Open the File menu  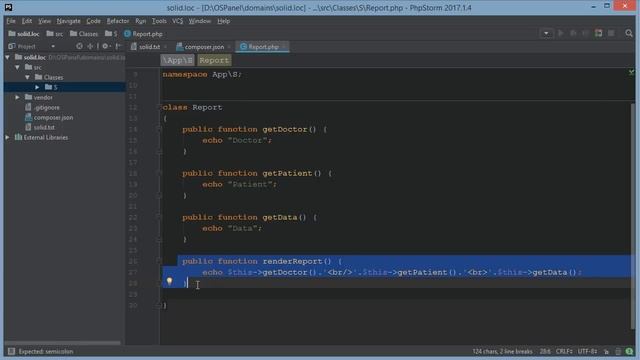click(11, 21)
